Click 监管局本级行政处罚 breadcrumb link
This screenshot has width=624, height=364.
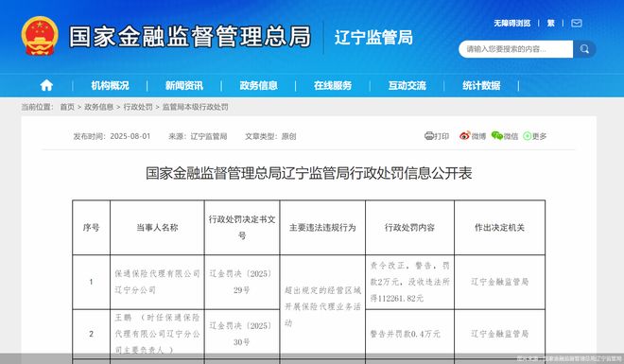pyautogui.click(x=195, y=107)
